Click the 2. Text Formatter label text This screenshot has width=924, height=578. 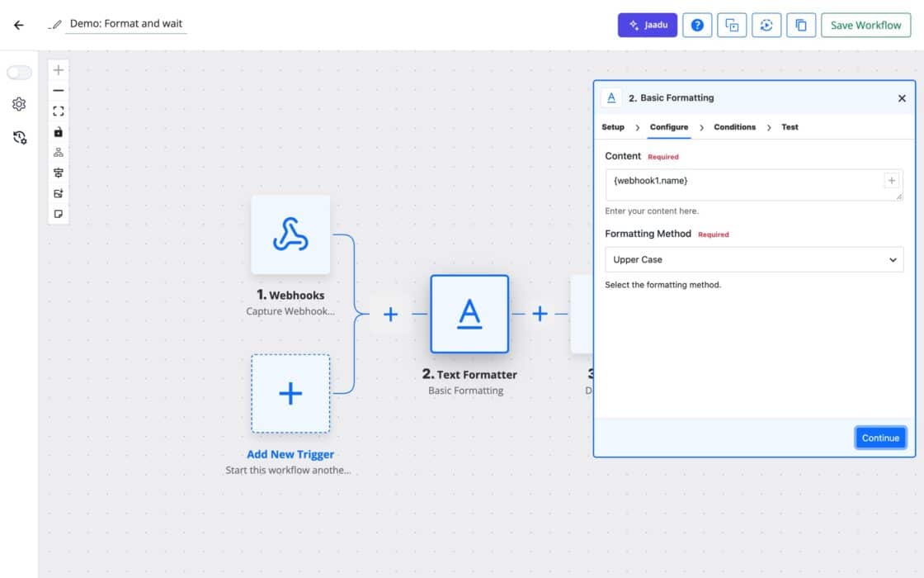[469, 374]
